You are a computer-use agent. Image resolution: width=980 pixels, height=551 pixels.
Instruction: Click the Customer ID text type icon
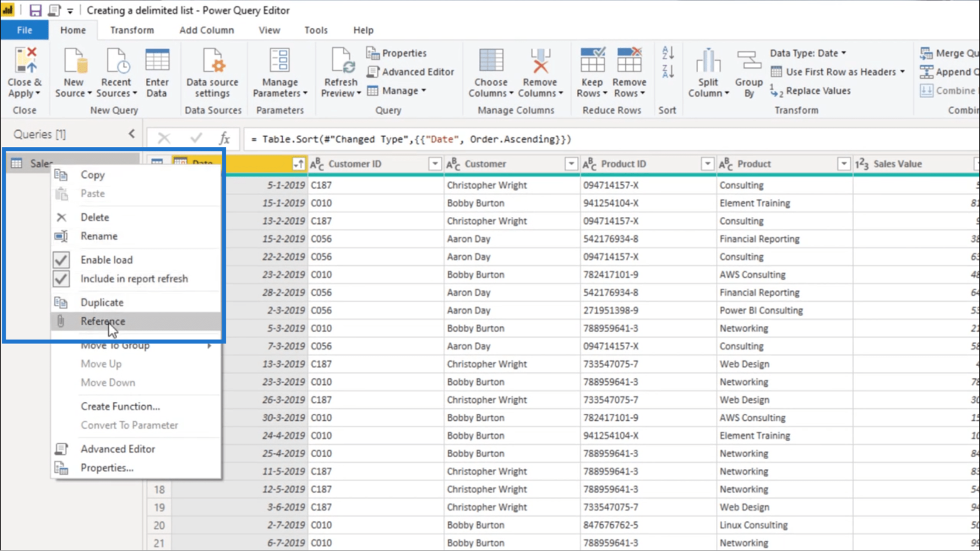tap(317, 164)
